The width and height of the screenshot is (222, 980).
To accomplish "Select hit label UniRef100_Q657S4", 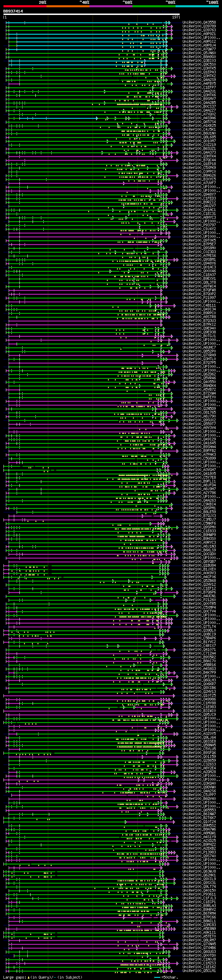I will point(199,122).
